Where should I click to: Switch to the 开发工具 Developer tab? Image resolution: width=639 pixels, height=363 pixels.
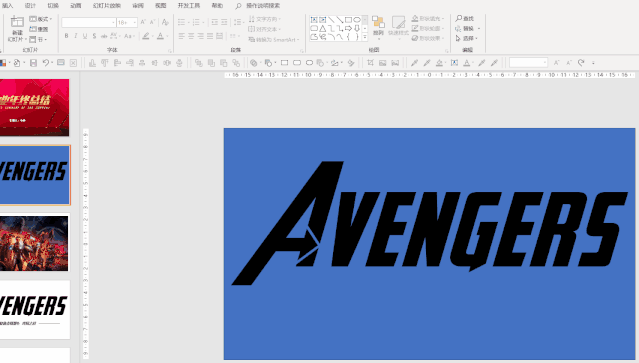[189, 6]
